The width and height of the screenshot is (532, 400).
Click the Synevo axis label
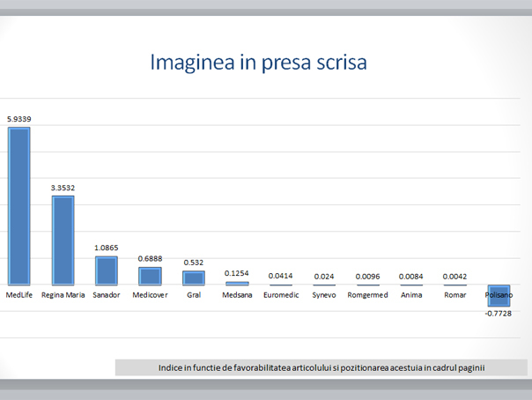click(324, 295)
